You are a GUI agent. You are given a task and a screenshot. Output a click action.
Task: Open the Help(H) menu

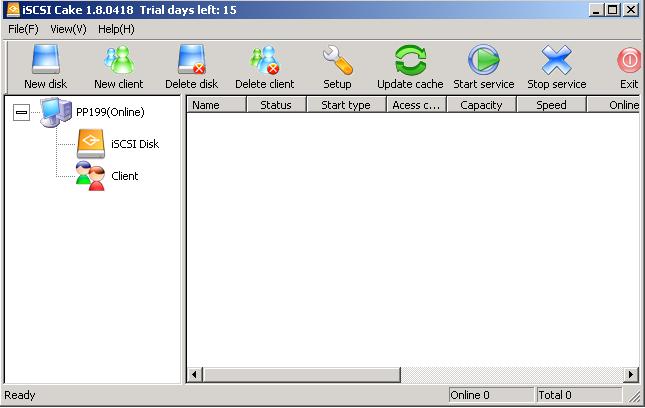pos(116,29)
